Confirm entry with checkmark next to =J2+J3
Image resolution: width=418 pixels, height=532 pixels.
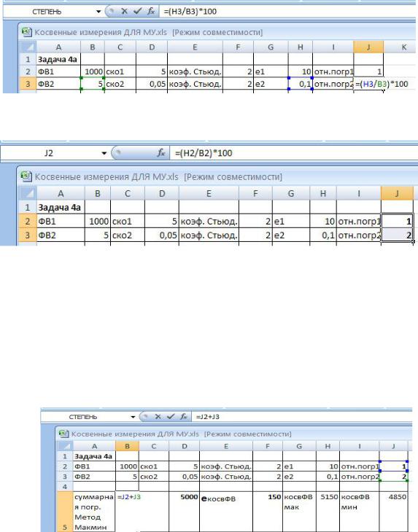(x=171, y=416)
